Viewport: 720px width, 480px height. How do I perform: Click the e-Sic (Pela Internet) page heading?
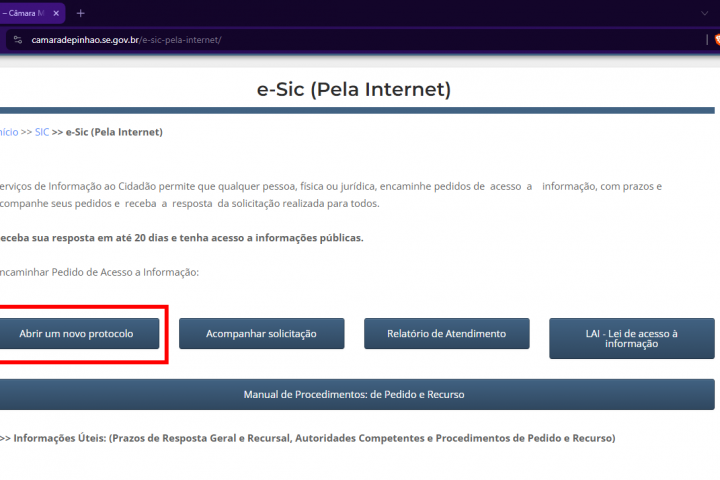354,90
